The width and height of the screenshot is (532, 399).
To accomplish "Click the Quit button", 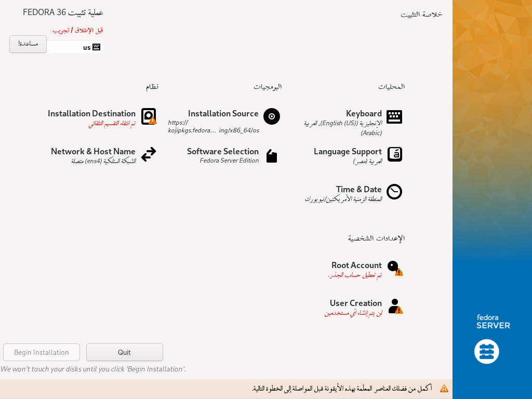I will coord(125,352).
